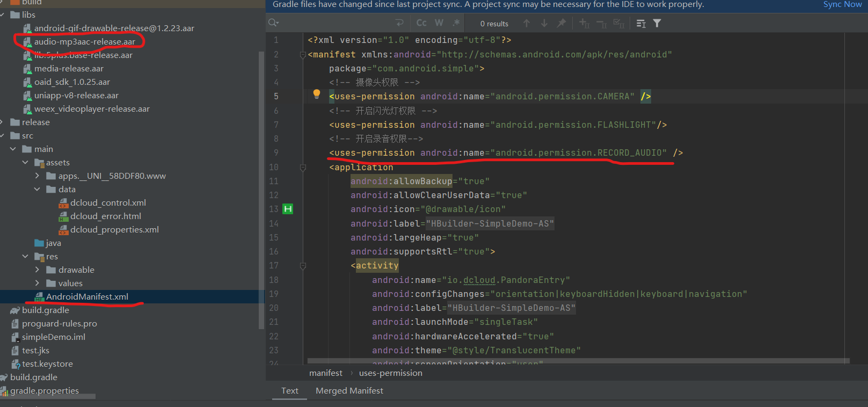Collapse the manifest tag fold marker on line 2
The height and width of the screenshot is (407, 868).
303,55
